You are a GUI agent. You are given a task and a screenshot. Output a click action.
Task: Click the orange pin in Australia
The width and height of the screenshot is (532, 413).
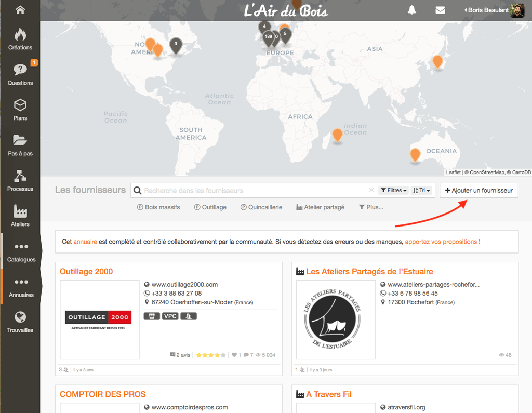click(x=415, y=155)
